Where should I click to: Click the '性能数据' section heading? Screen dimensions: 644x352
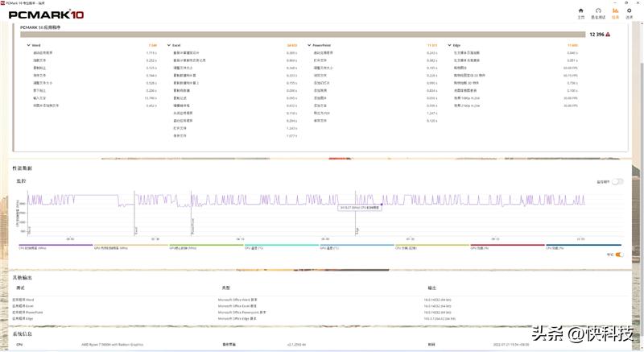click(23, 168)
